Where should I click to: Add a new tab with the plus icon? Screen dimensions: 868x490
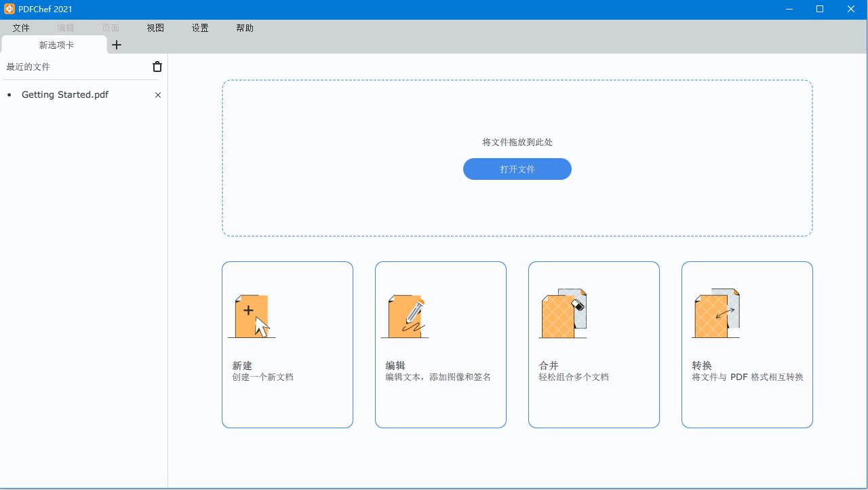point(117,45)
